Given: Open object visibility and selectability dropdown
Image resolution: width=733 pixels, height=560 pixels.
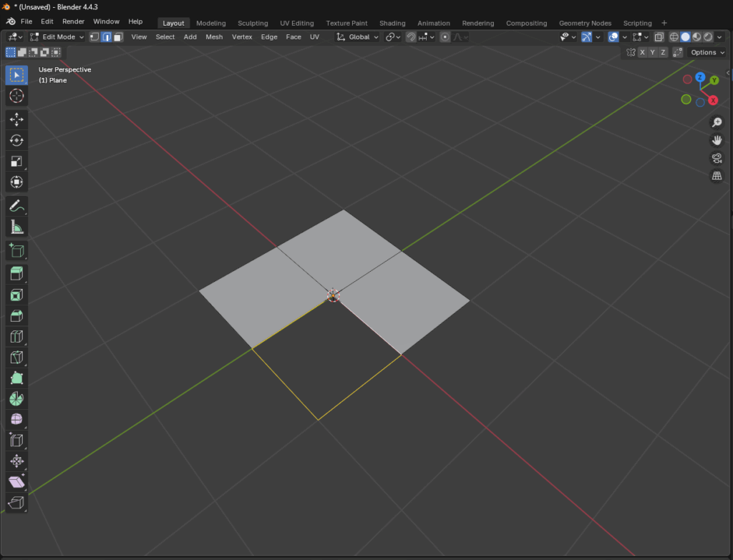Looking at the screenshot, I should click(x=568, y=37).
